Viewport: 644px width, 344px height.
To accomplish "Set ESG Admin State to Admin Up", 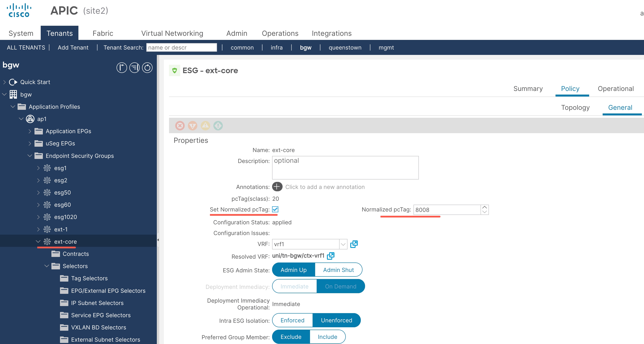I will click(x=294, y=270).
